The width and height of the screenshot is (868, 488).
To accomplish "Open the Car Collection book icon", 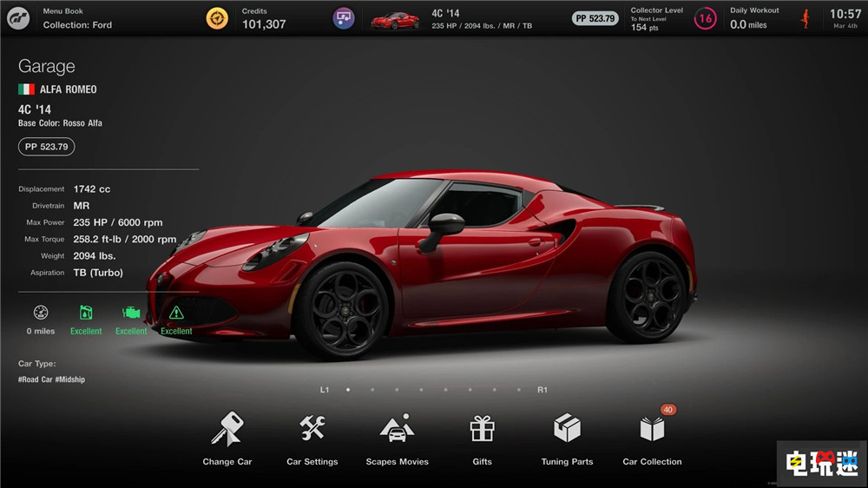I will pyautogui.click(x=652, y=429).
